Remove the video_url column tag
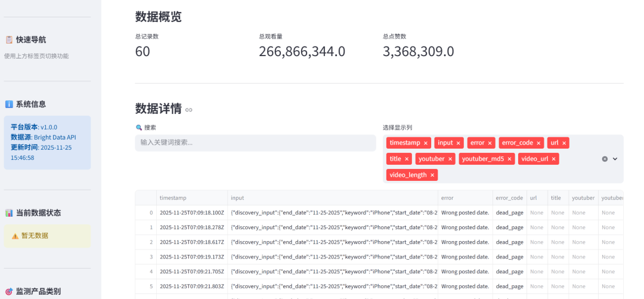Viewport: 644px width, 299px height. click(553, 159)
